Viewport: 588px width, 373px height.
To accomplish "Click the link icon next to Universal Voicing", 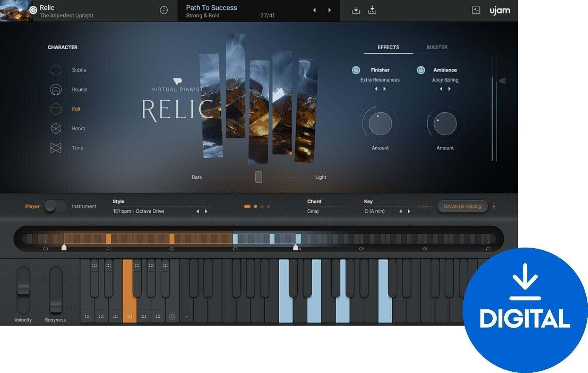I will (x=425, y=206).
